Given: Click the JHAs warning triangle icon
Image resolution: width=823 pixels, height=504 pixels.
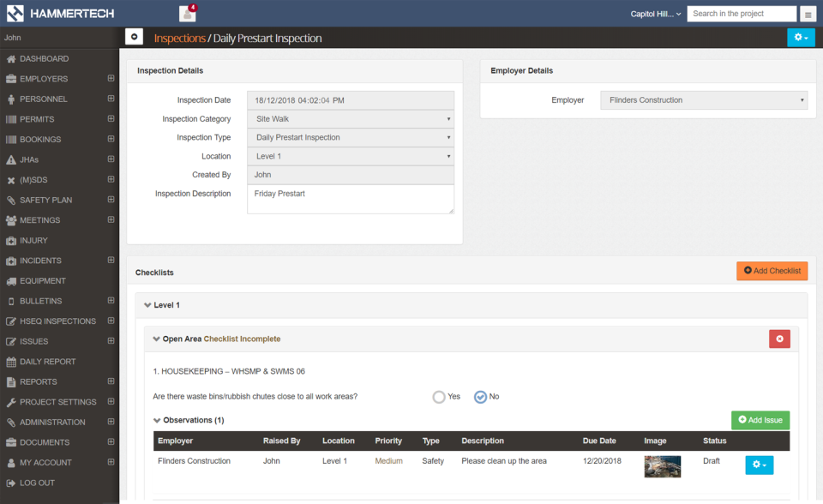Looking at the screenshot, I should click(11, 159).
